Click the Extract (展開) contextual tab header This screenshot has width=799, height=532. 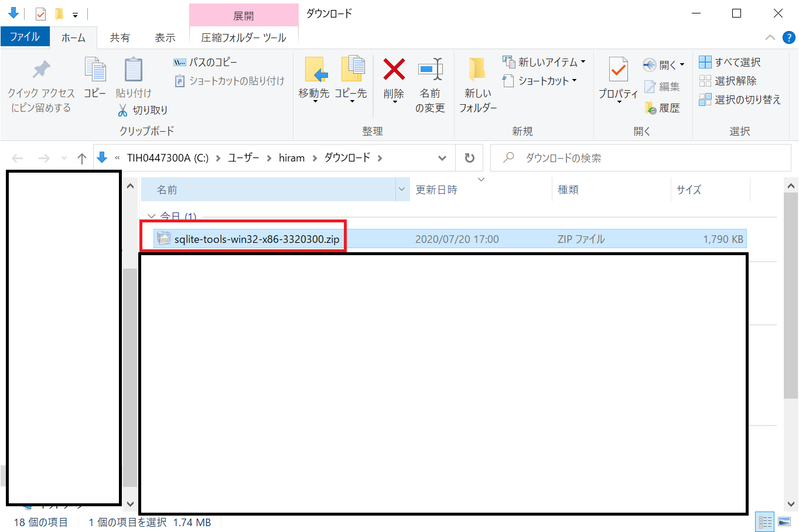(244, 15)
